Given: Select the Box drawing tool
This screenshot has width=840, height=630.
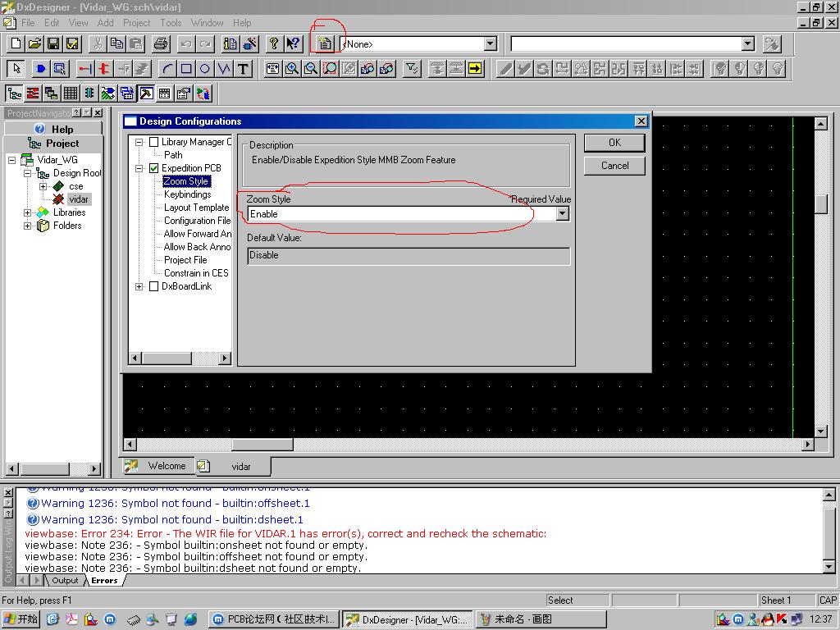Looking at the screenshot, I should tap(186, 69).
